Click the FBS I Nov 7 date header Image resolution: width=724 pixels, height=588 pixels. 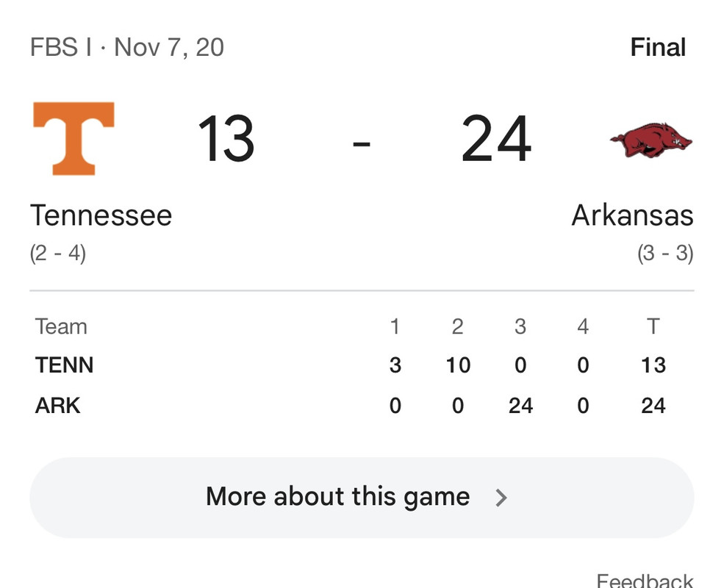127,48
